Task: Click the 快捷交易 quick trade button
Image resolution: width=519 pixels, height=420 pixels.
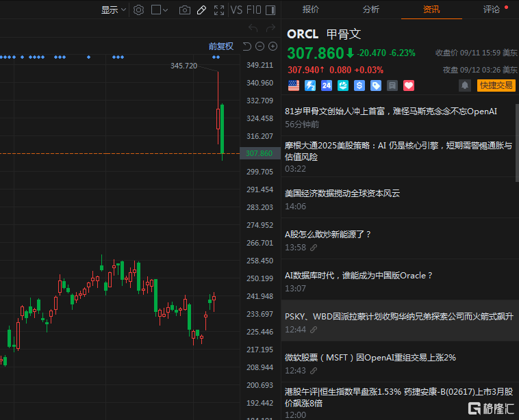Action: pos(496,86)
